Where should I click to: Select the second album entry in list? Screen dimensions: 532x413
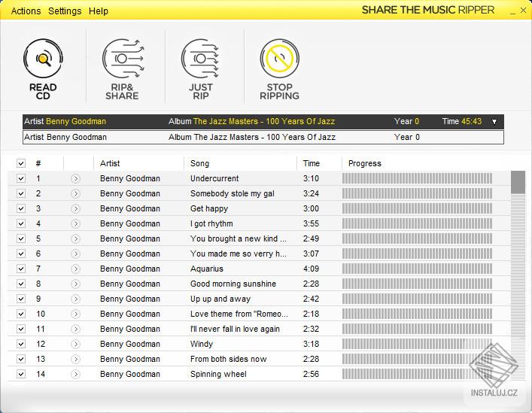pos(263,138)
